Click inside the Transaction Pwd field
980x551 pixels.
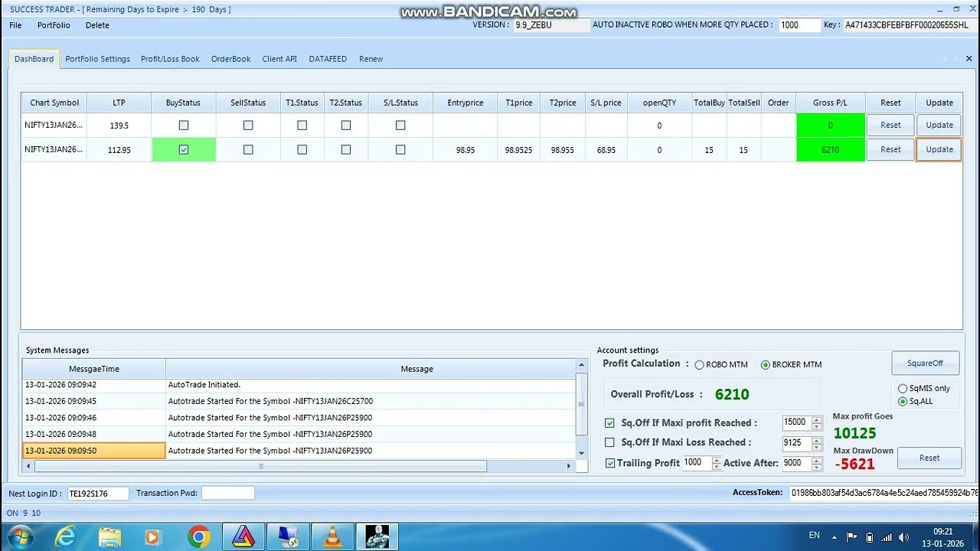point(227,493)
